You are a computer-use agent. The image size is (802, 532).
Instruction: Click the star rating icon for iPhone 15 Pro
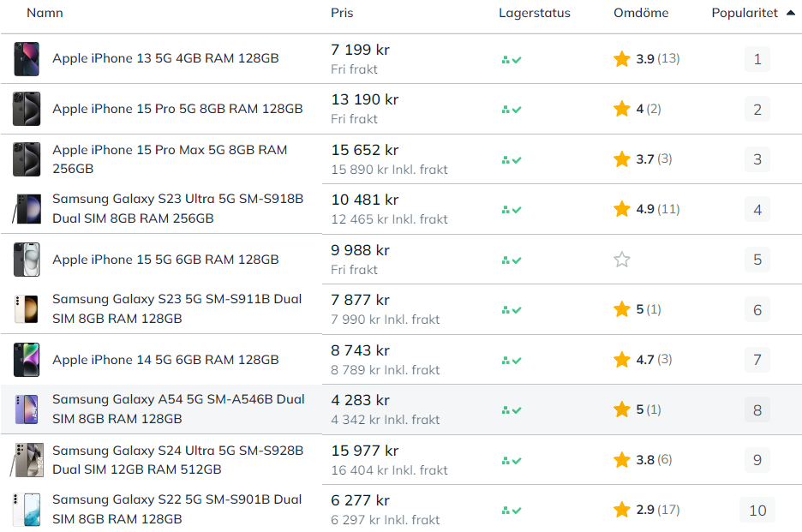(622, 109)
